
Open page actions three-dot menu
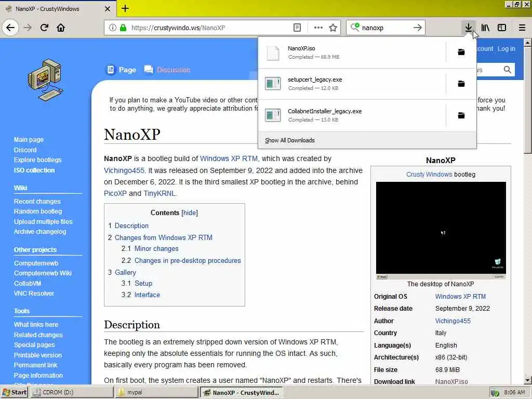pyautogui.click(x=318, y=28)
